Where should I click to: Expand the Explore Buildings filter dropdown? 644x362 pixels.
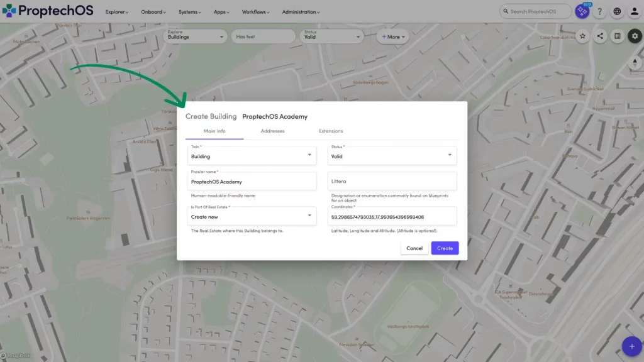click(196, 36)
